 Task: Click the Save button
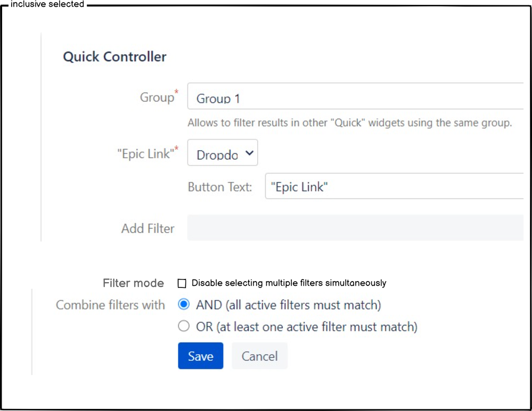coord(200,356)
